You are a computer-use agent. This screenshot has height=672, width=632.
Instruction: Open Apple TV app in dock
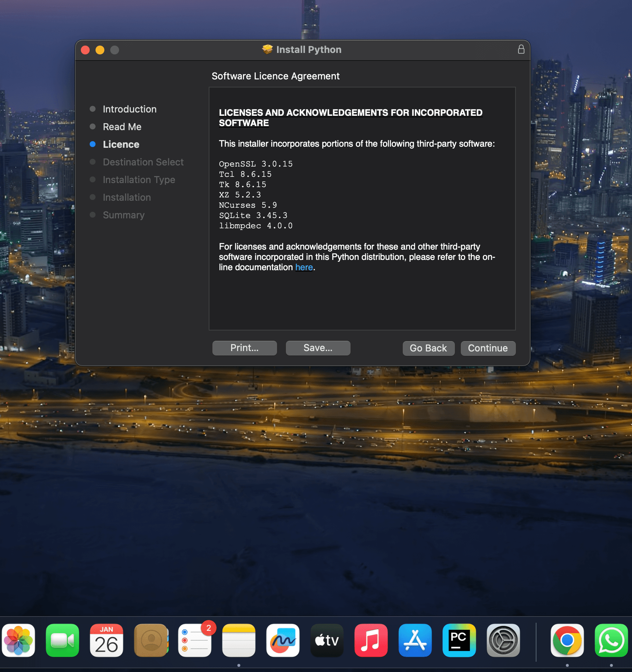pos(327,640)
